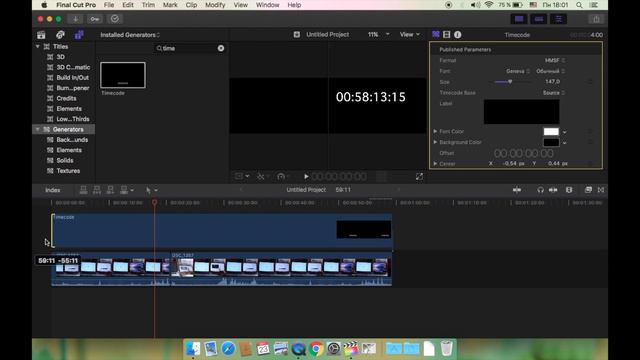Screen dimensions: 640x360
Task: Collapse the Titles category in sidebar
Action: tap(38, 47)
